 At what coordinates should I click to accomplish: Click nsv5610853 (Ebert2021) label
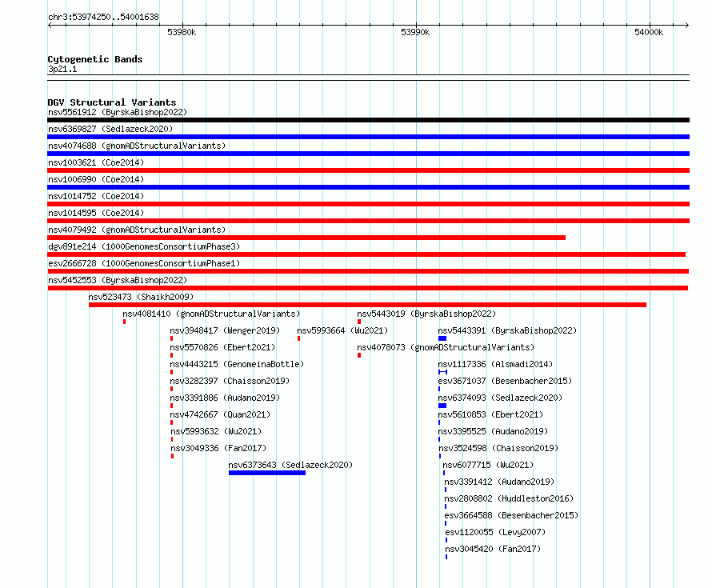click(490, 414)
